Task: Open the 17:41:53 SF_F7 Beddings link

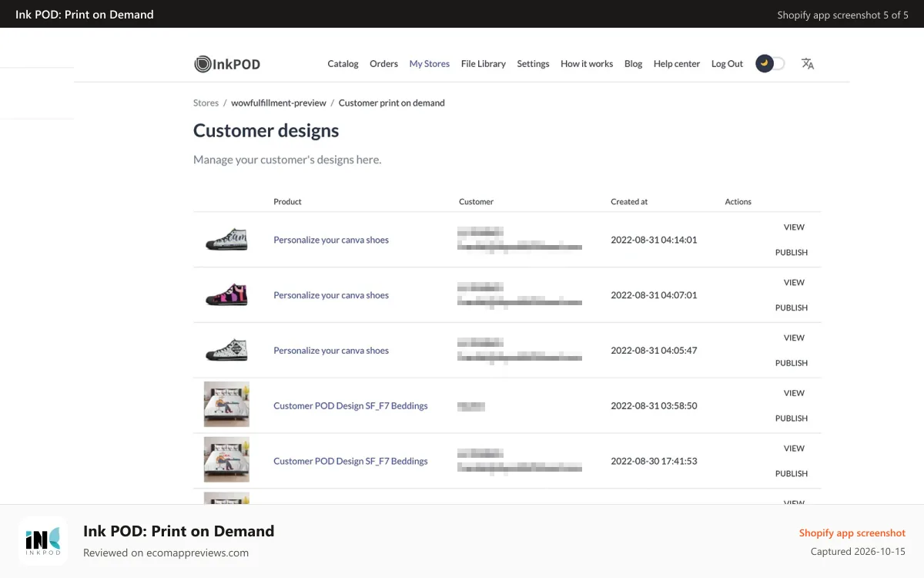Action: coord(350,461)
